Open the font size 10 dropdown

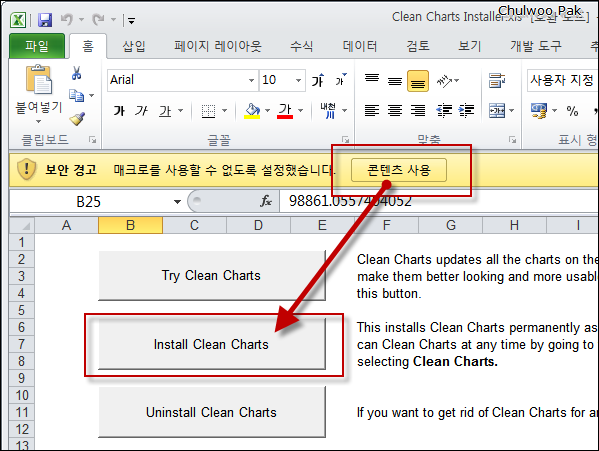point(298,80)
